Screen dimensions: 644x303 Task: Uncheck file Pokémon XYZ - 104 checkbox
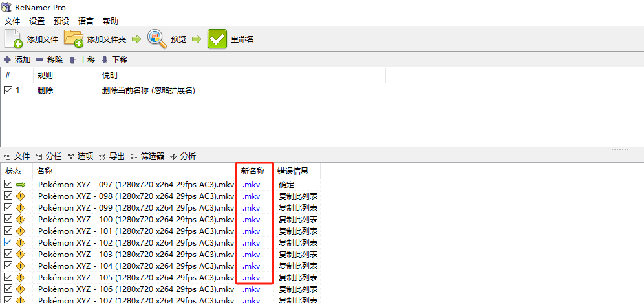(8, 266)
